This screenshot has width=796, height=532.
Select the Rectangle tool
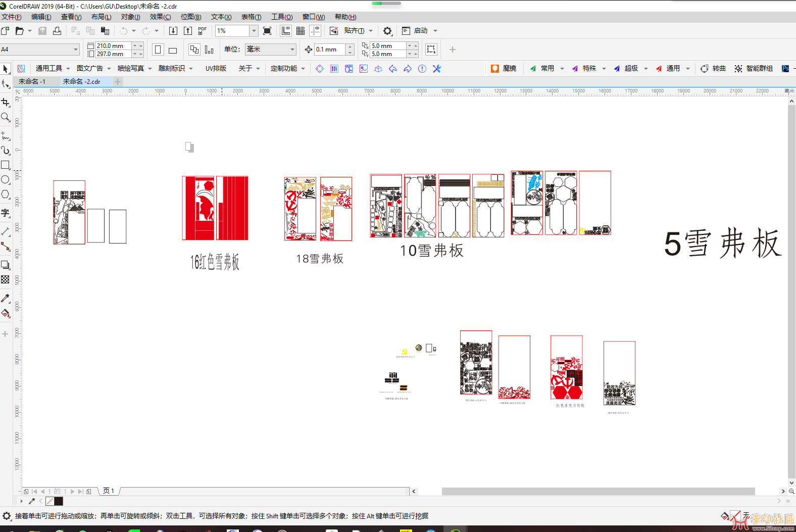pos(6,165)
